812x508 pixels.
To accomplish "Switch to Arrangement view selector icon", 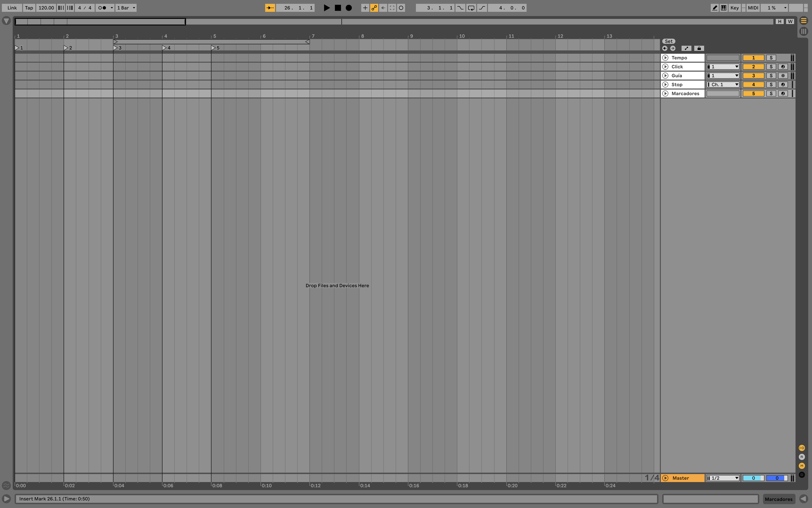I will 804,21.
